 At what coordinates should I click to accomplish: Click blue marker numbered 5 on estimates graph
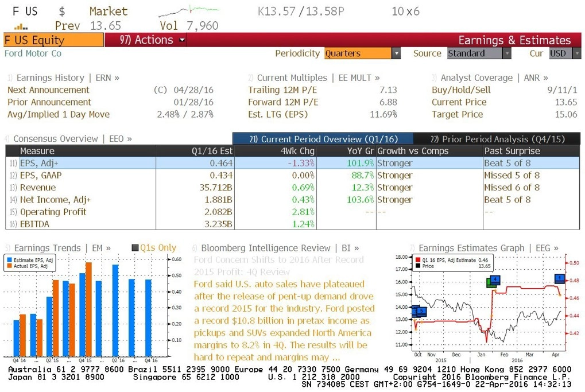point(421,311)
